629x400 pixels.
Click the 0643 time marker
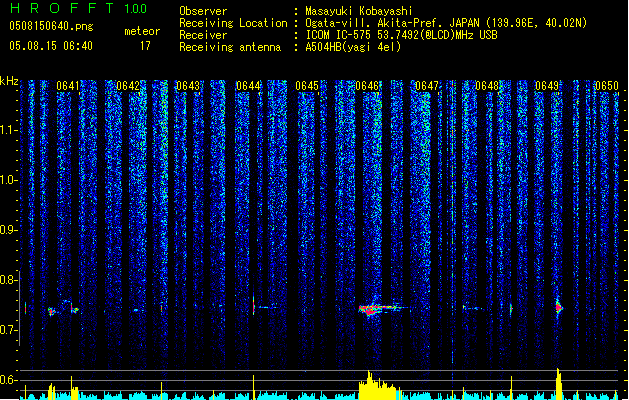coord(188,86)
